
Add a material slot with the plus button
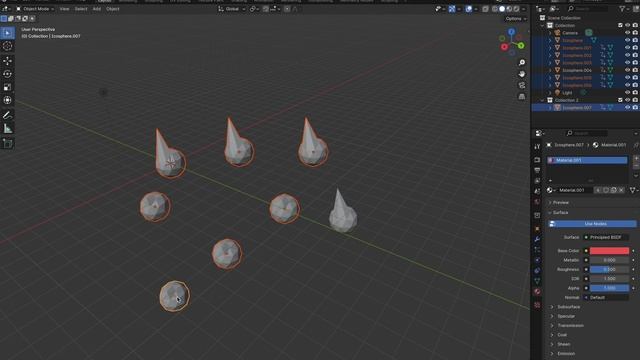click(636, 158)
